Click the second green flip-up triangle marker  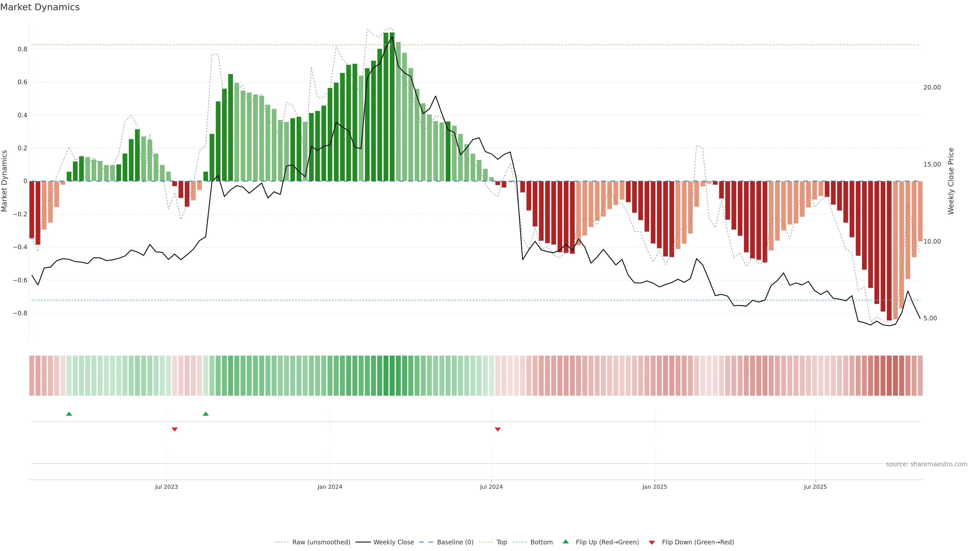[205, 414]
